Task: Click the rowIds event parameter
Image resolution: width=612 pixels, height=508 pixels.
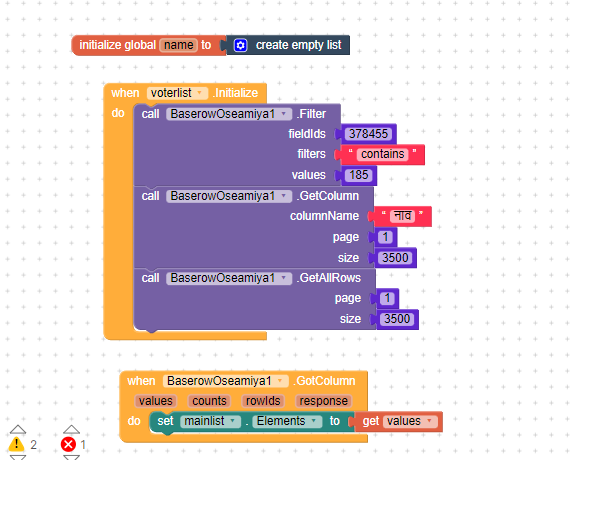Action: tap(263, 401)
